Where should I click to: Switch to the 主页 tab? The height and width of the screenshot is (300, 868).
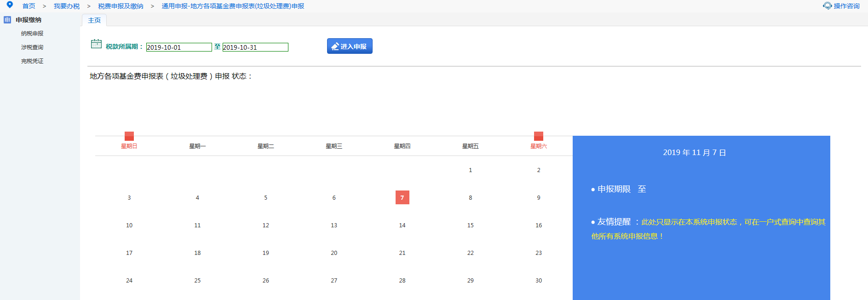point(94,20)
